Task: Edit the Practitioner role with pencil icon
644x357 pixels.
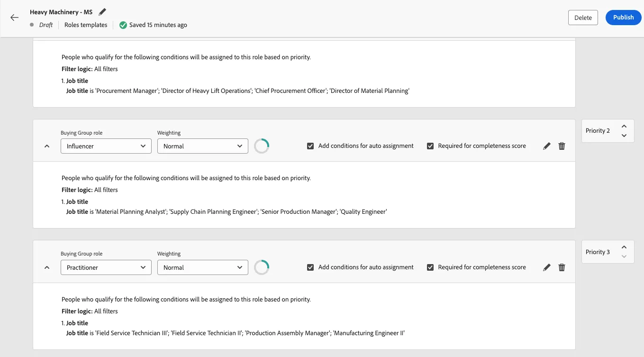Action: click(547, 267)
